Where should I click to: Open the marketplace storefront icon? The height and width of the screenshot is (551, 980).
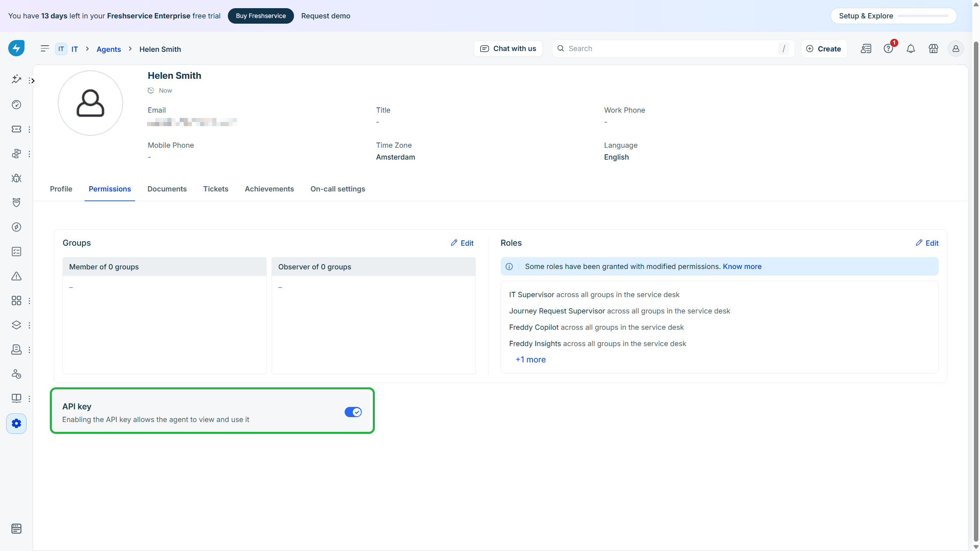click(x=933, y=49)
